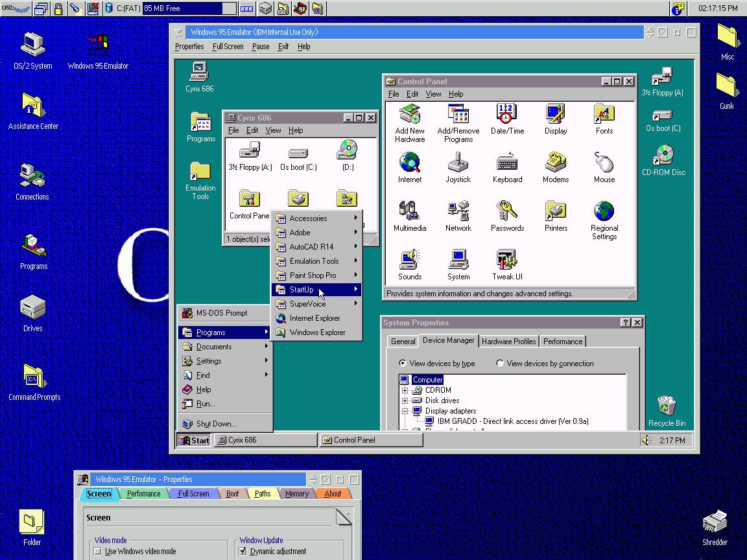Expand Accessories submenu in Programs menu
Viewport: 747px width, 560px height.
coord(316,218)
